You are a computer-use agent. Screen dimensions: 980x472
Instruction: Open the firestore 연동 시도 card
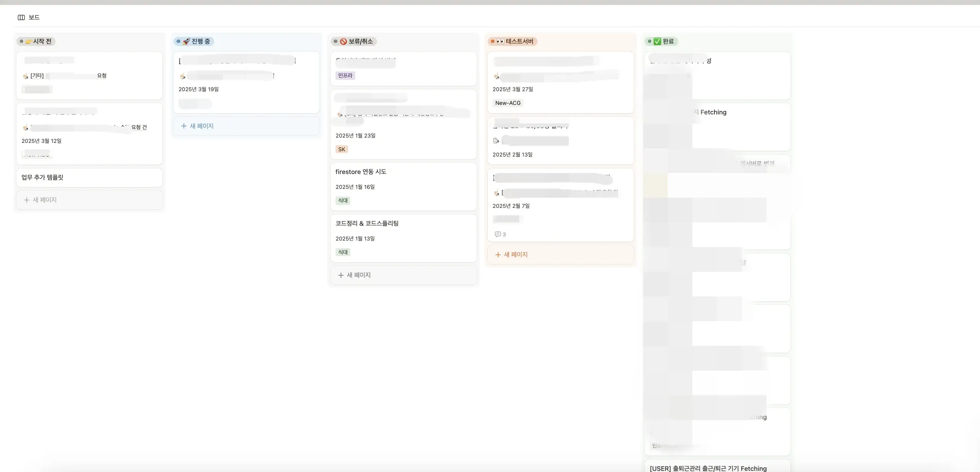tap(361, 172)
